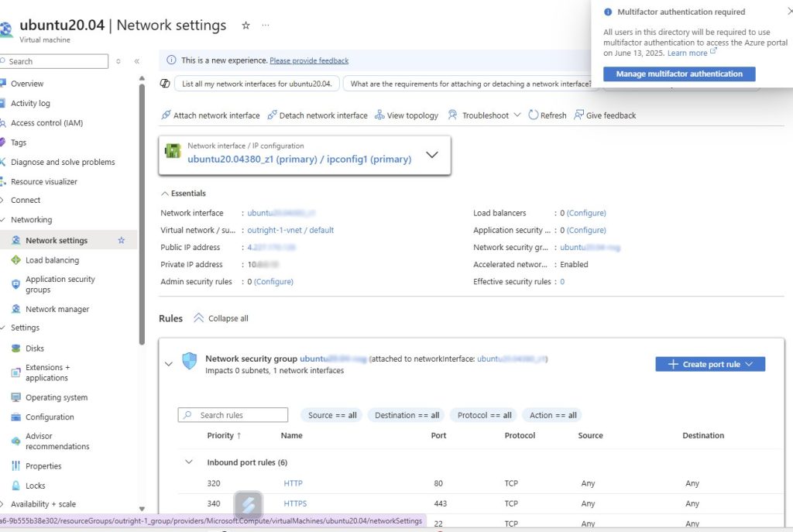
Task: Open Activity log in the sidebar
Action: point(30,103)
